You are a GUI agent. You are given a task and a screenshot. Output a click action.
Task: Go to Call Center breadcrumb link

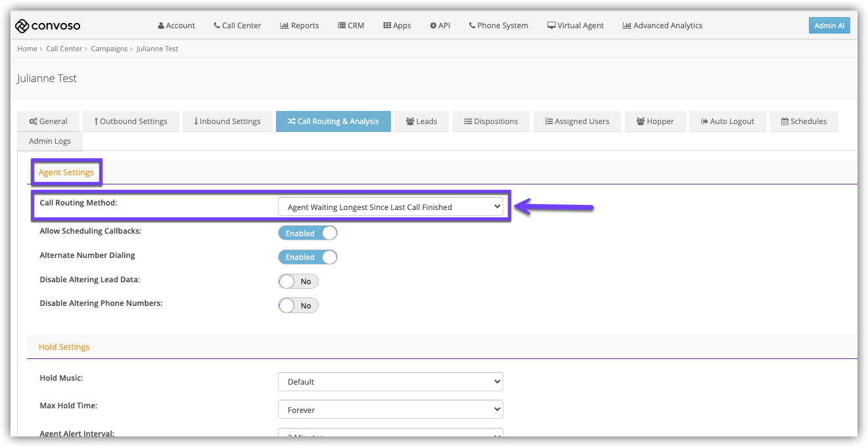tap(64, 49)
